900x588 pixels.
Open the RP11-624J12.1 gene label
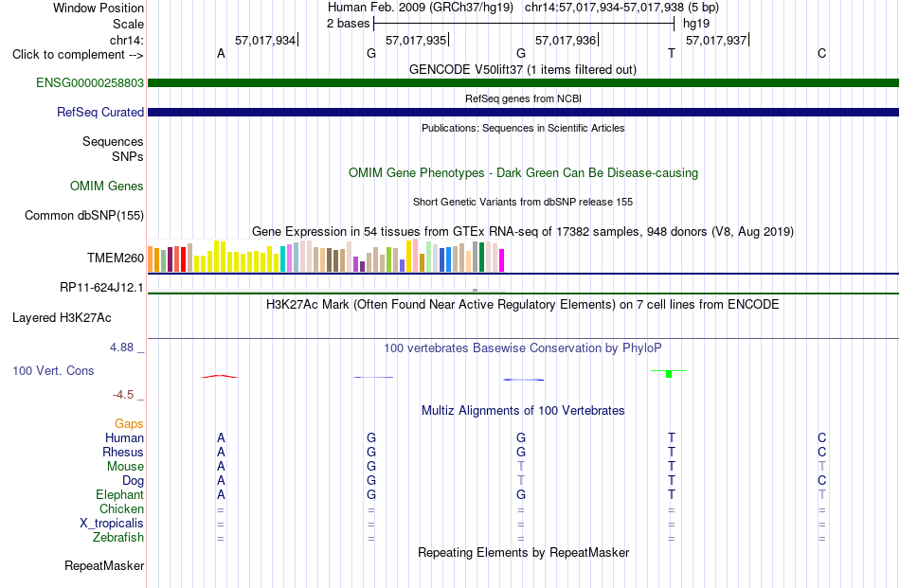pyautogui.click(x=101, y=287)
